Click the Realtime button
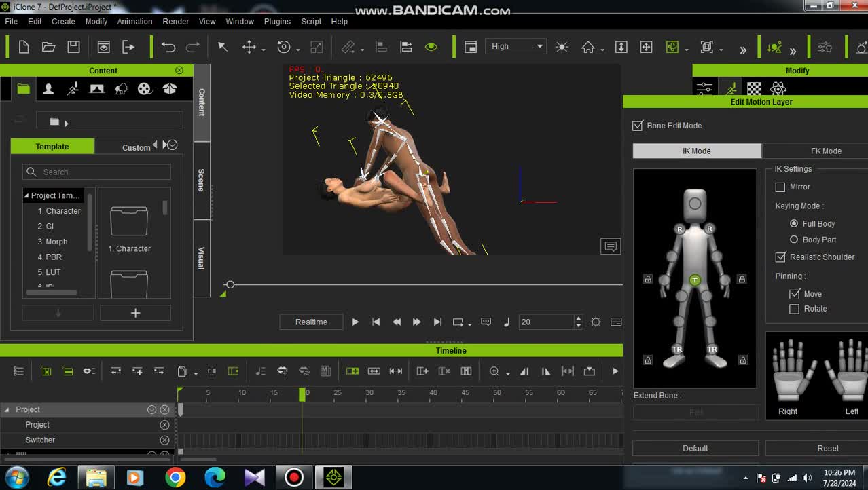 click(311, 322)
